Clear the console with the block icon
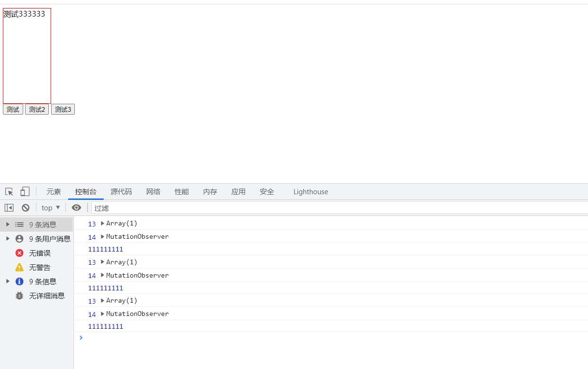588x369 pixels. (25, 207)
